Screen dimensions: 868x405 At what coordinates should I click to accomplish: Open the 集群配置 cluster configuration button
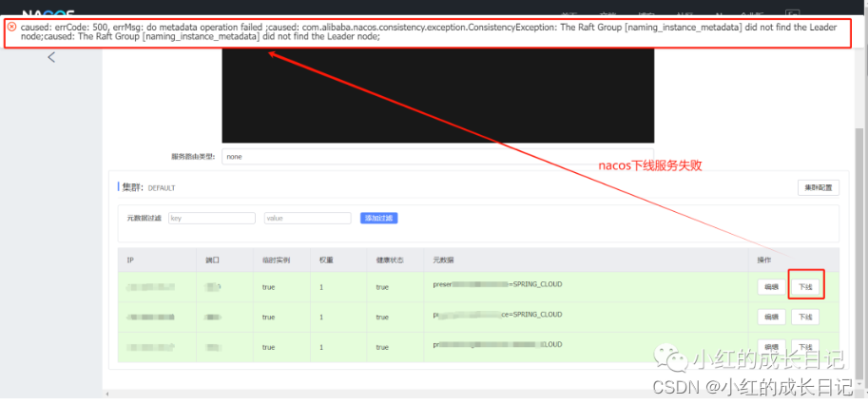[819, 187]
